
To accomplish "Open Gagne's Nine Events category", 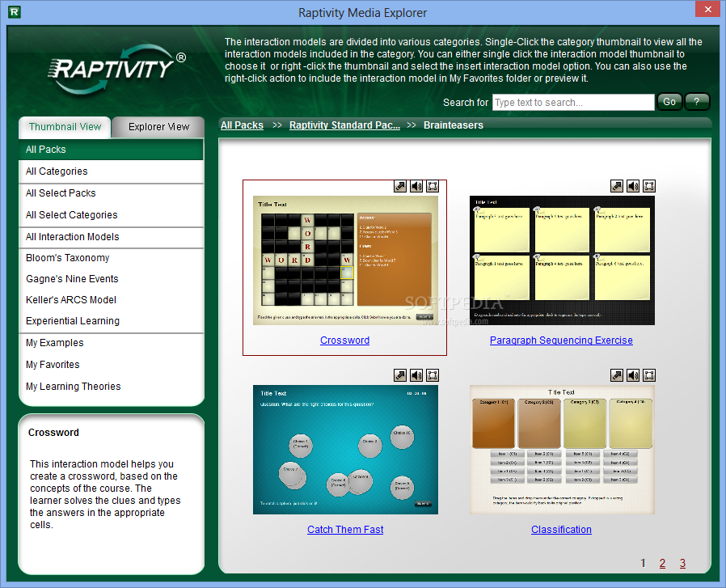I will [111, 279].
